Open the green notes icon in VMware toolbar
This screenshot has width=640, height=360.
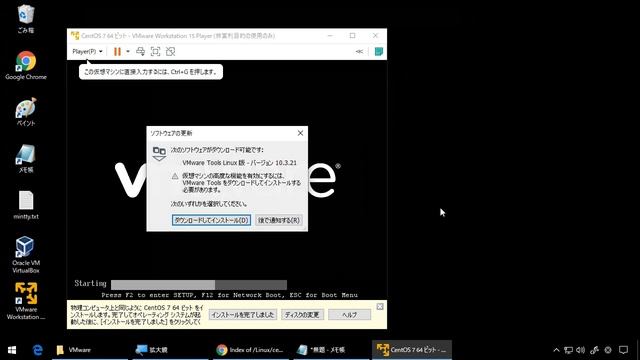click(x=379, y=51)
